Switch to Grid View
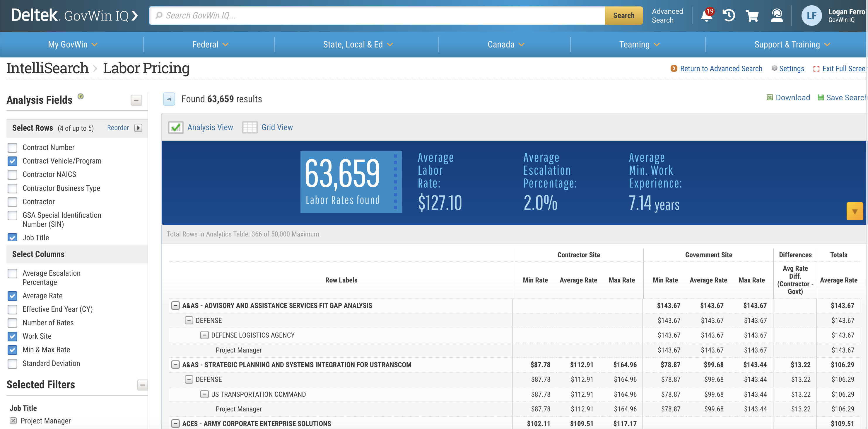The image size is (868, 429). pyautogui.click(x=277, y=127)
